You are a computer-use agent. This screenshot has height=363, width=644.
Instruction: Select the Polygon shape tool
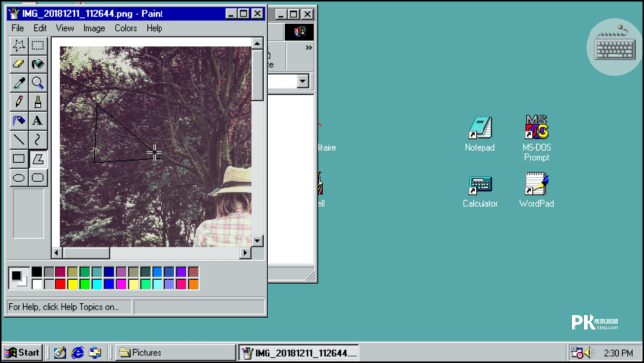tap(38, 159)
